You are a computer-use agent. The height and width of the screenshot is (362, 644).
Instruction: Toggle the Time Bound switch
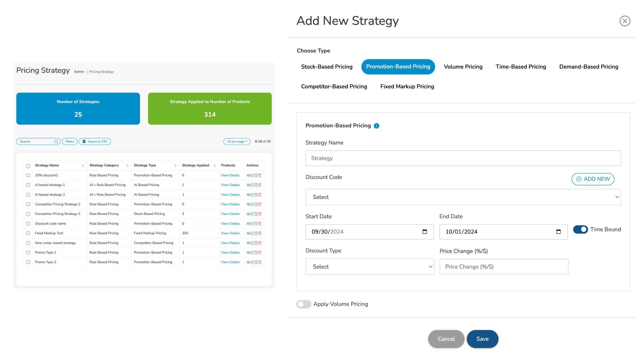point(580,229)
